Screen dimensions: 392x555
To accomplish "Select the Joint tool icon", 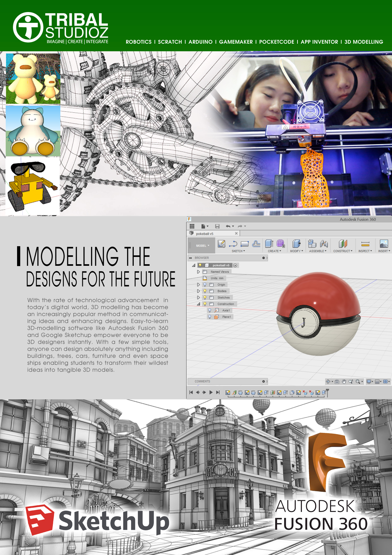I will pyautogui.click(x=324, y=244).
